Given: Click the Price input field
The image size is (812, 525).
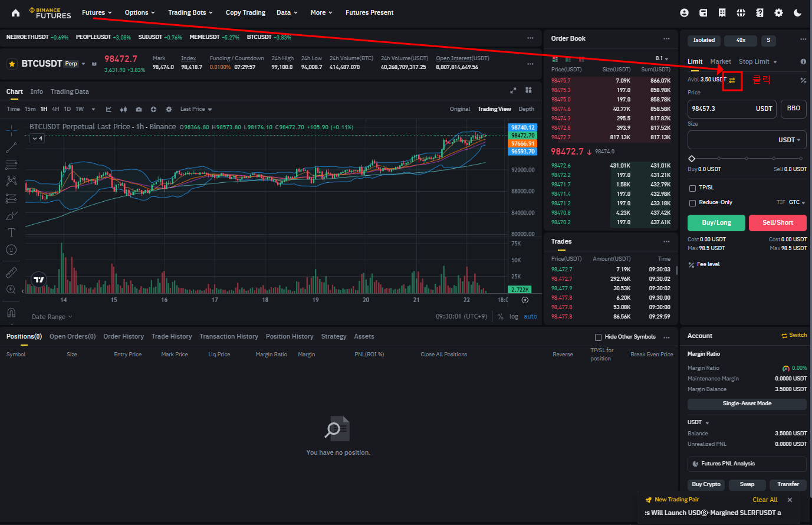Looking at the screenshot, I should (732, 109).
